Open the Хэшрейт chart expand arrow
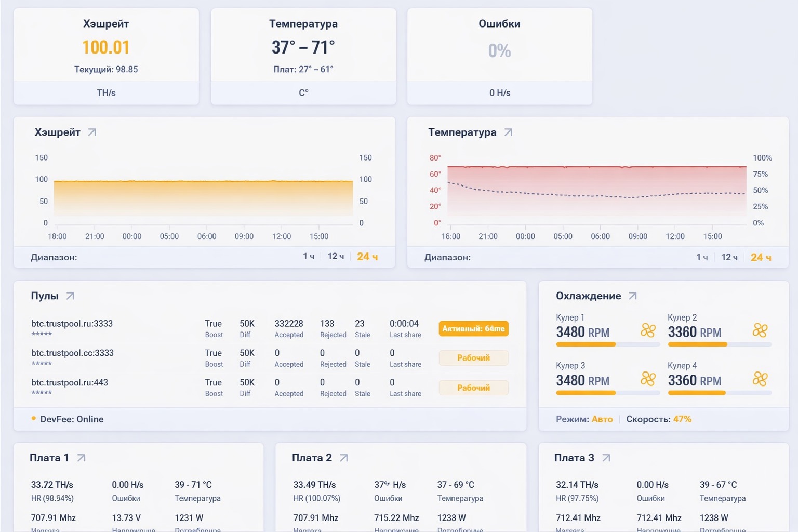798x532 pixels. [x=92, y=132]
